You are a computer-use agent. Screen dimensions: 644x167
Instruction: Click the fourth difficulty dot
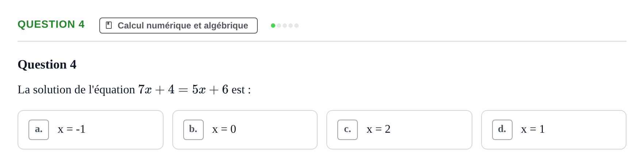pyautogui.click(x=291, y=26)
